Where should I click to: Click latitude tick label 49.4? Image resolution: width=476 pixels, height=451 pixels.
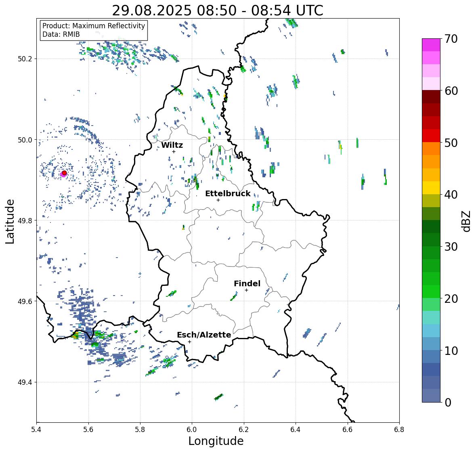click(x=25, y=382)
